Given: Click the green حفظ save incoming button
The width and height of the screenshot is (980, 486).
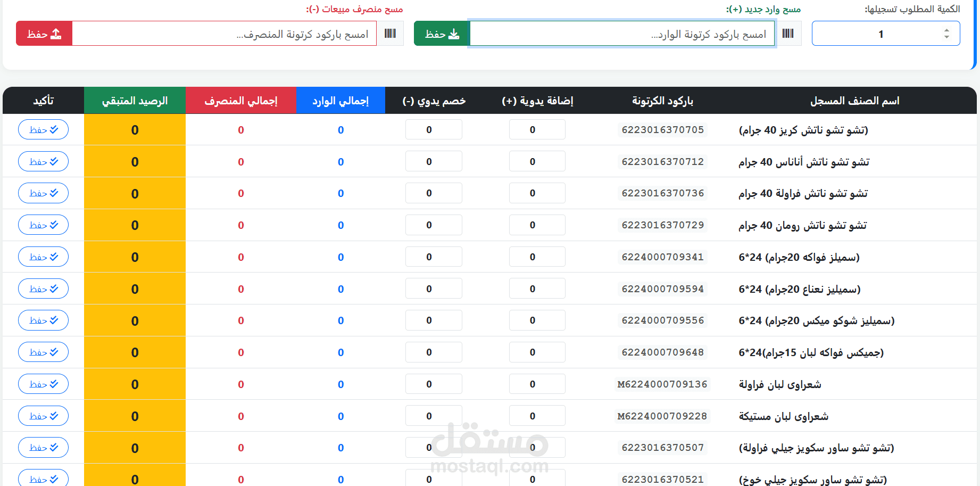Looking at the screenshot, I should point(441,34).
